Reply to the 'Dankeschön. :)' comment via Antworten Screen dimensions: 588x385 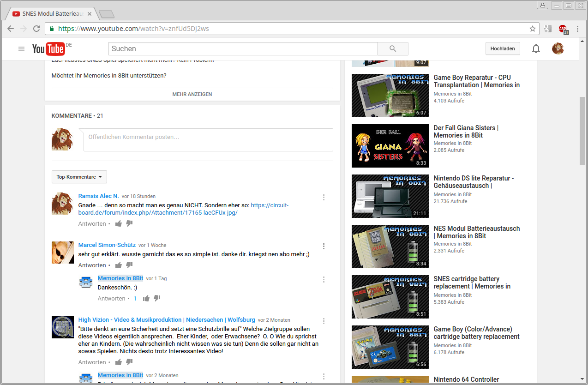click(112, 299)
